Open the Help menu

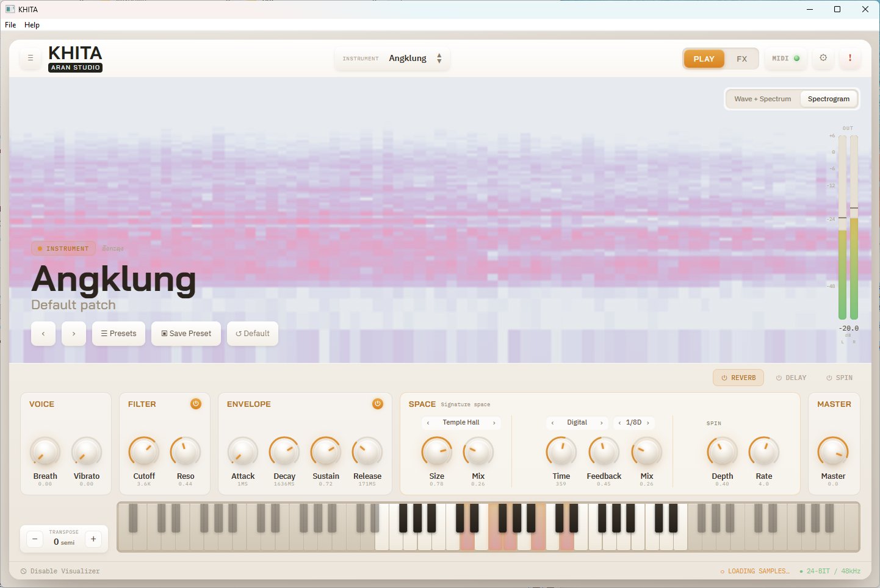click(32, 25)
